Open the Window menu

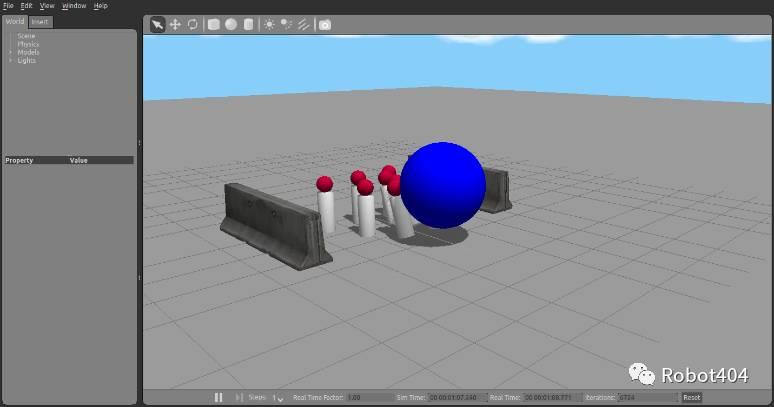coord(74,6)
